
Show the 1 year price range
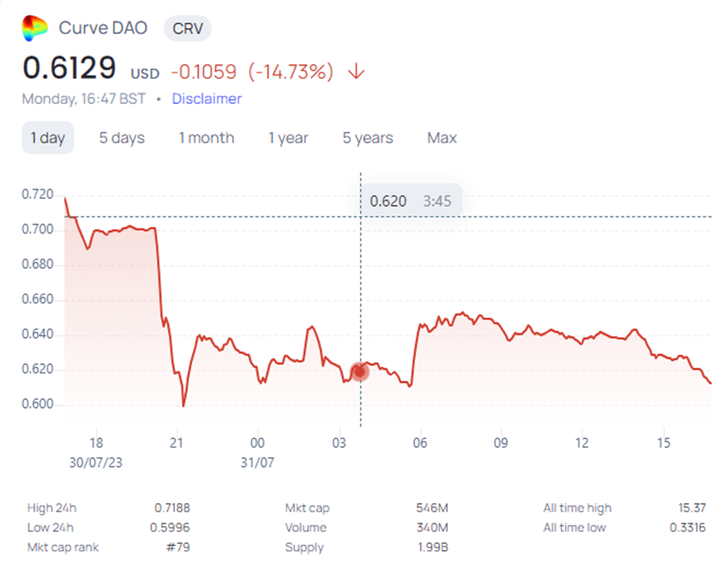[288, 138]
